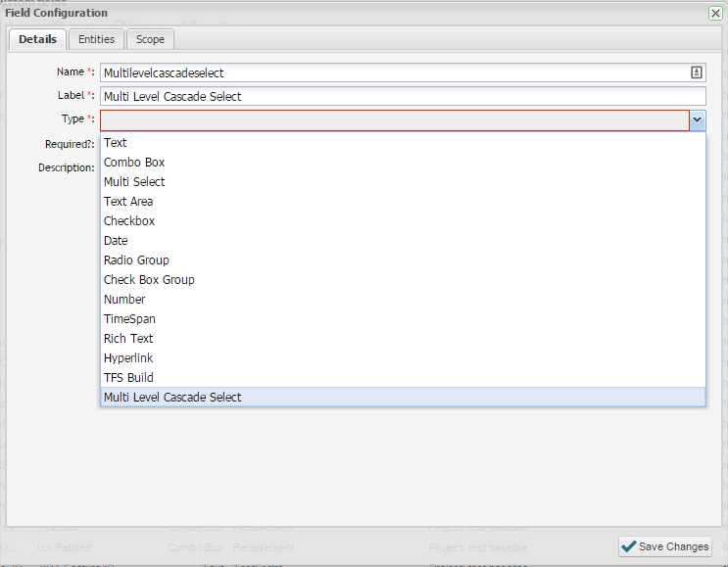Pick Multi Select from the list
The width and height of the screenshot is (728, 567).
(134, 182)
